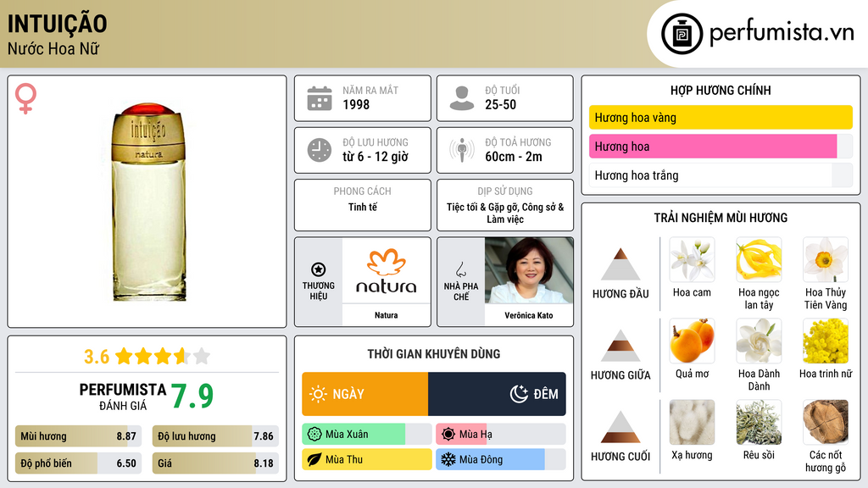Click the Mùi hương 8.87 score bar
This screenshot has width=868, height=488.
click(x=79, y=436)
